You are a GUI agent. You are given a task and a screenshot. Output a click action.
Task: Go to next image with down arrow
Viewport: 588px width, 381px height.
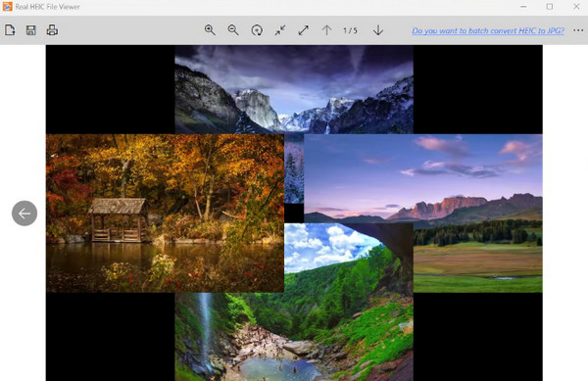[x=378, y=30]
